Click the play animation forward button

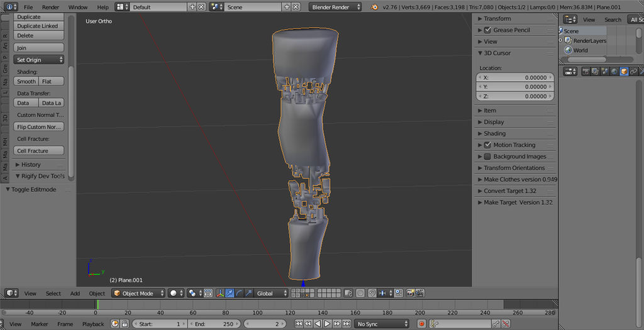pyautogui.click(x=327, y=324)
